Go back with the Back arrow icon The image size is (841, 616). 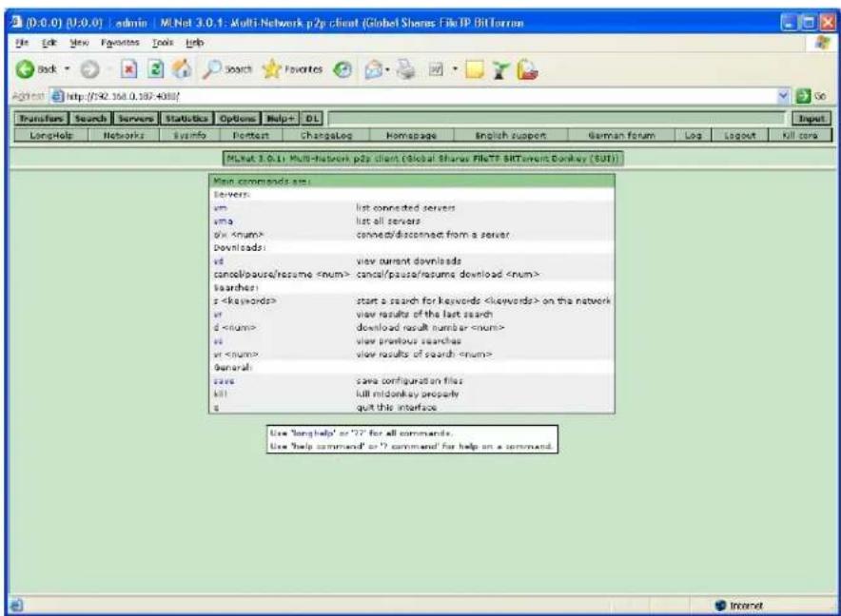(25, 69)
